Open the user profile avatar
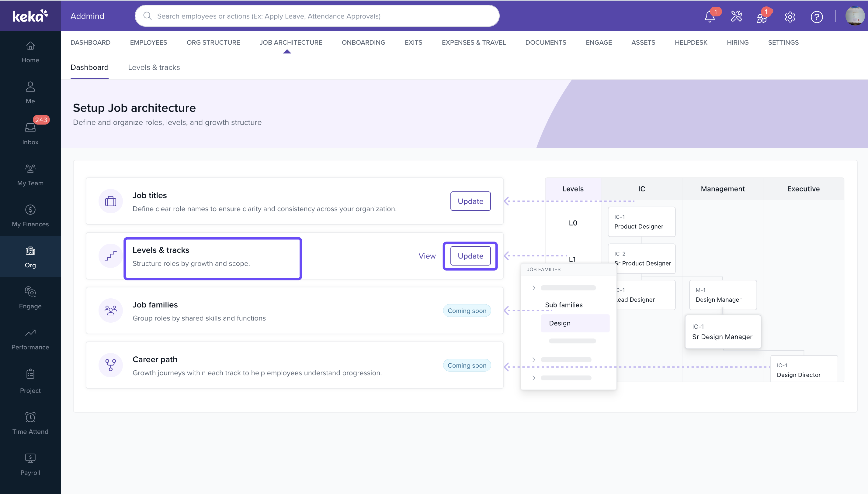868x494 pixels. coord(854,16)
